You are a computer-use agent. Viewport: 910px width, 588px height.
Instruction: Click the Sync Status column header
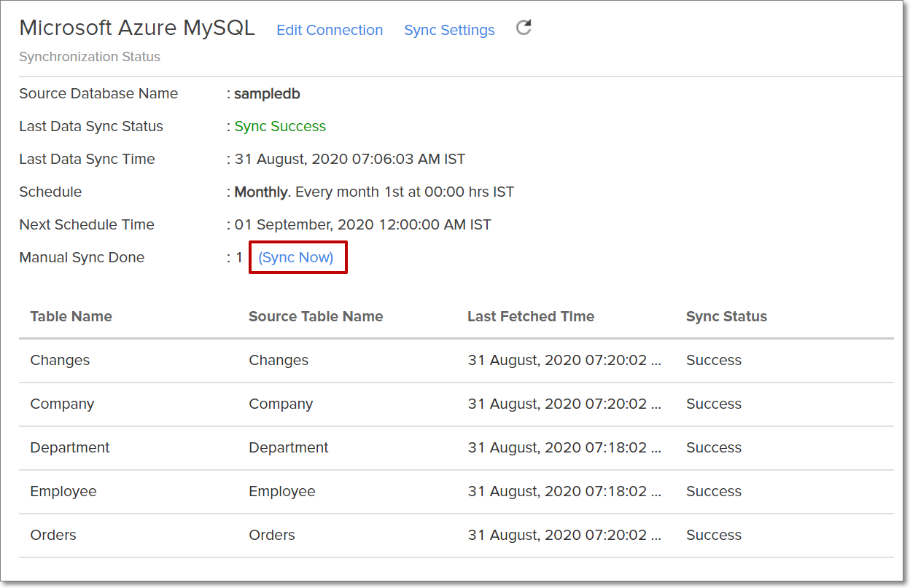pyautogui.click(x=726, y=316)
